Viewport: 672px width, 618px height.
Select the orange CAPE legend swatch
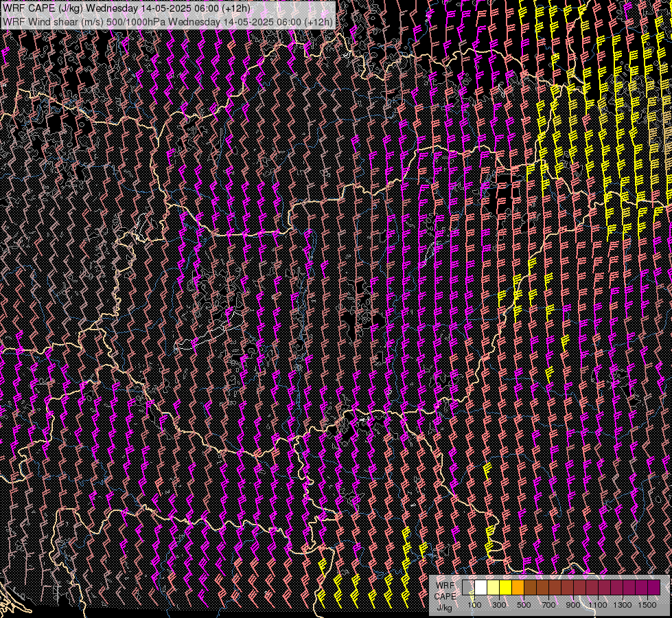[x=518, y=587]
